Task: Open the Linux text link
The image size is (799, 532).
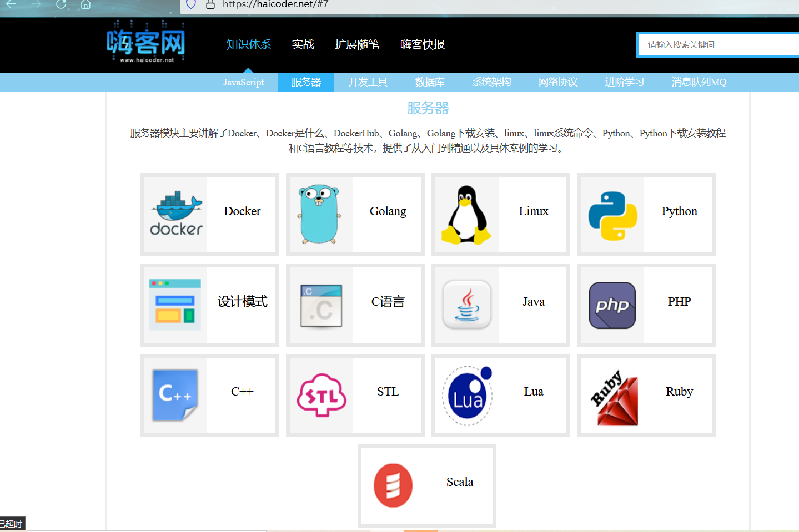Action: click(x=534, y=211)
